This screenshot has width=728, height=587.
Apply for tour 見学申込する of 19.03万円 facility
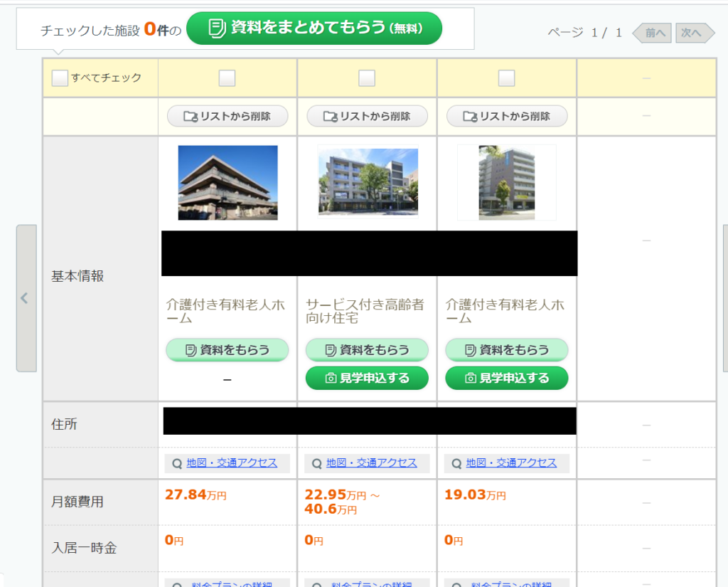(507, 378)
